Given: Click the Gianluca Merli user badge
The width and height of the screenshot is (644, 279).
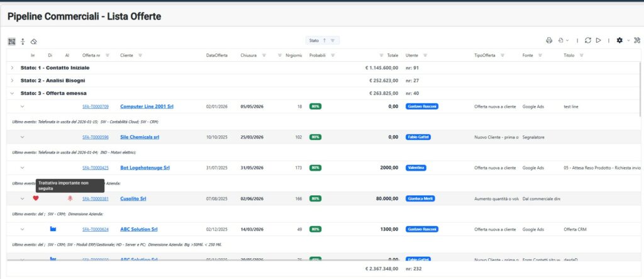Looking at the screenshot, I should pos(421,198).
